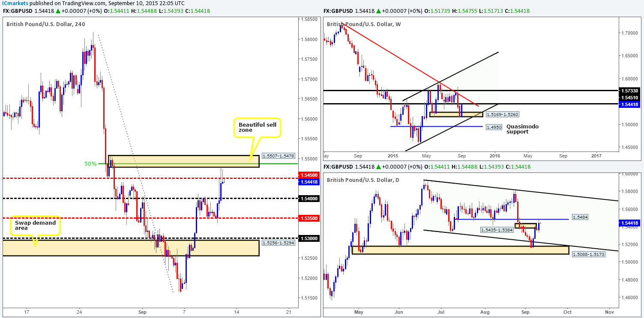Select the 1.5507-1.5478 zone label
The image size is (644, 318).
point(278,157)
